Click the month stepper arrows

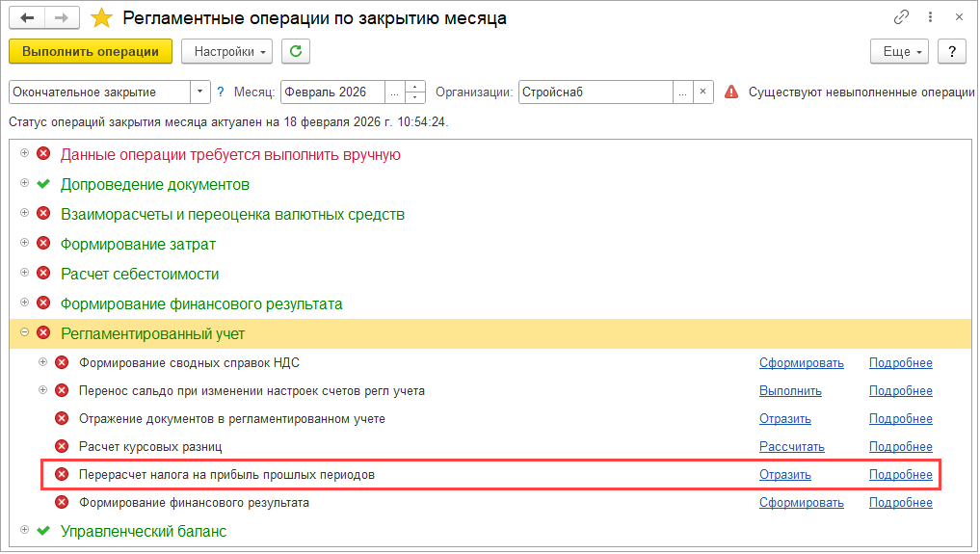pos(415,92)
